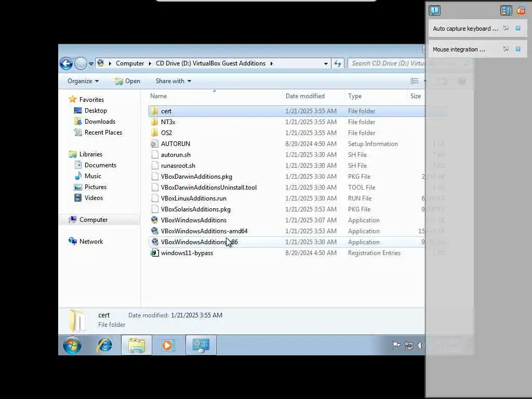The height and width of the screenshot is (399, 532).
Task: Click Computer in the address breadcrumb
Action: (129, 63)
